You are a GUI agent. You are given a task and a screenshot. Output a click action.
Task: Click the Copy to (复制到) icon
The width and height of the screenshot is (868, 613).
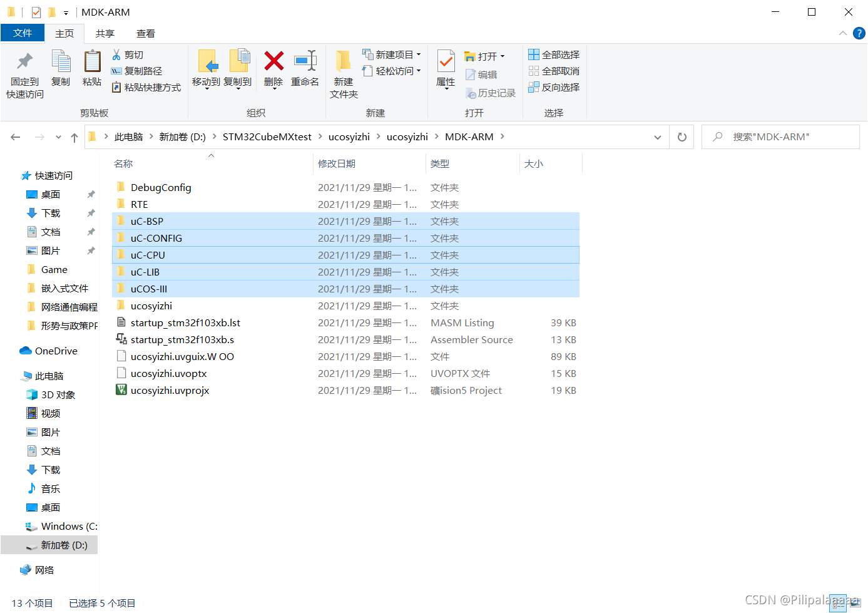pos(240,61)
